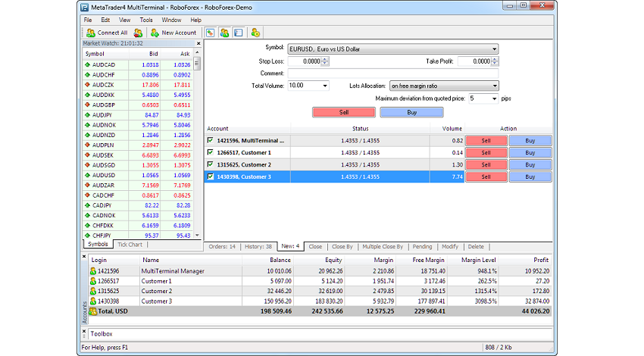
Task: Toggle the Accounts window toolbar icon
Action: [x=224, y=33]
